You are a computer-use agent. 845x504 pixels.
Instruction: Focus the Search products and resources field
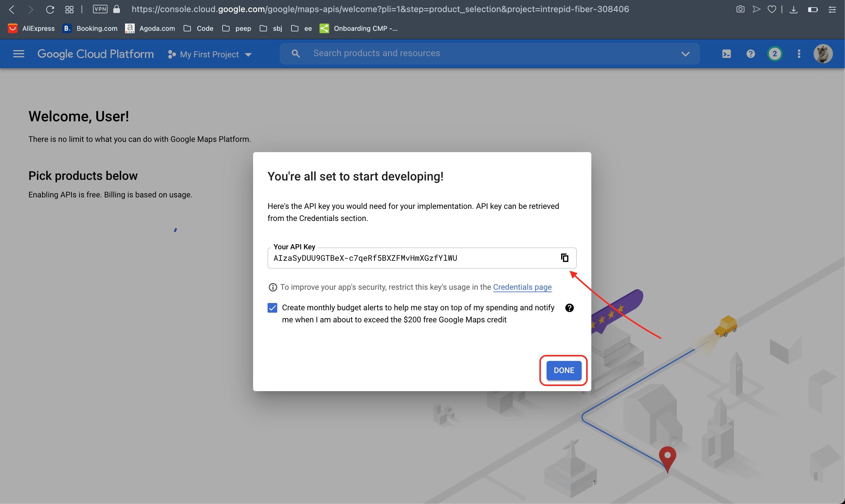[x=489, y=53]
